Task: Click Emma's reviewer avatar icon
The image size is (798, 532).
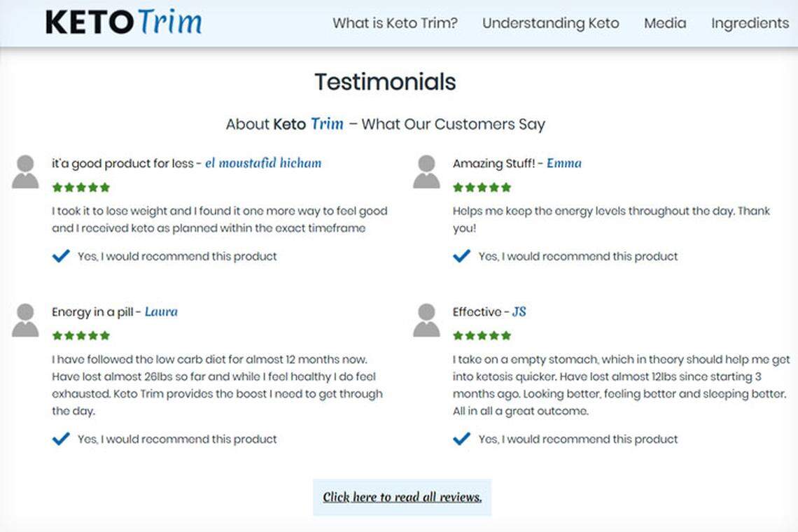Action: pyautogui.click(x=426, y=172)
